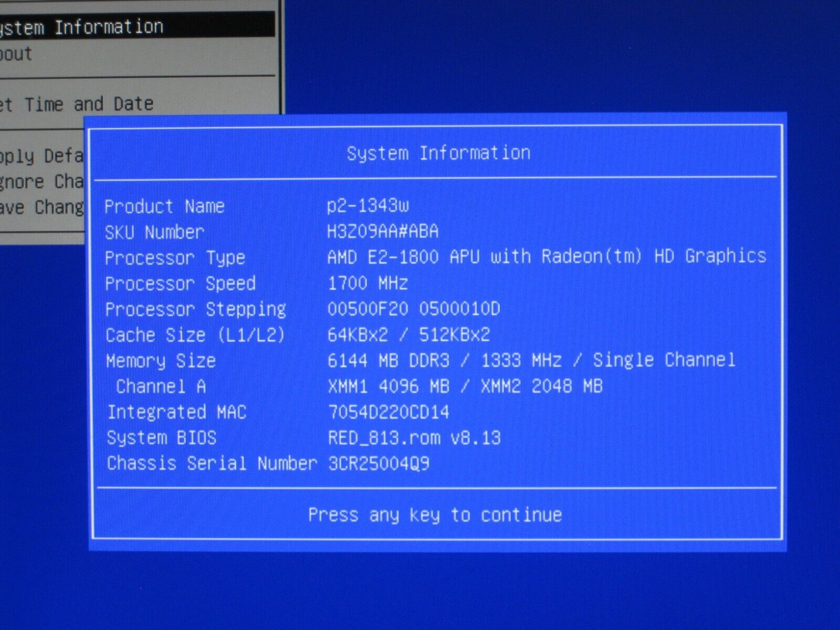Click the System BIOS label
This screenshot has height=630, width=840.
point(161,438)
